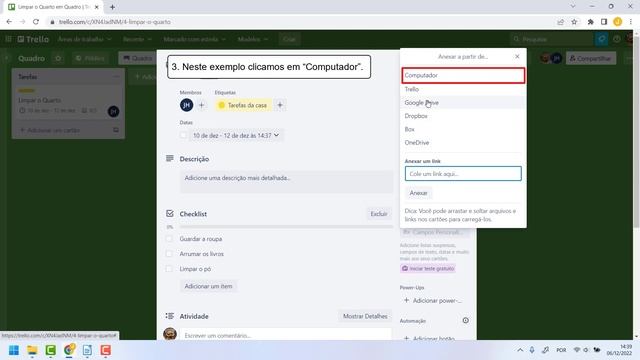Star the Quadro board
Screen dimensions: 640x360
coord(58,58)
